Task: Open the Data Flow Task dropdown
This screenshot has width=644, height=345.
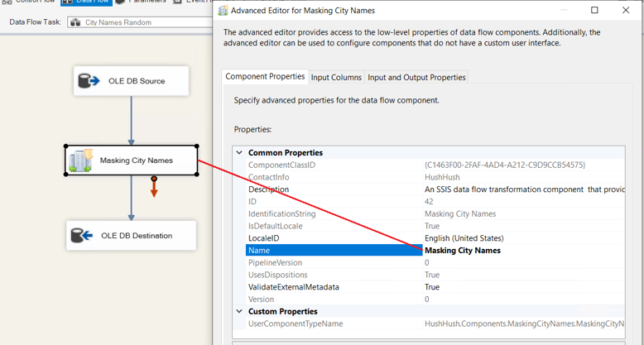Action: click(x=141, y=22)
